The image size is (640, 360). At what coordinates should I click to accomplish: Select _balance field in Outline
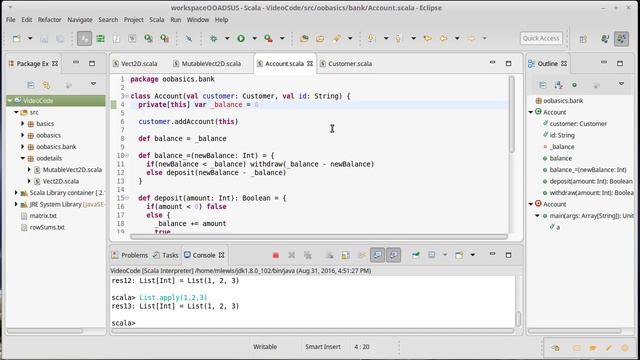coord(562,147)
